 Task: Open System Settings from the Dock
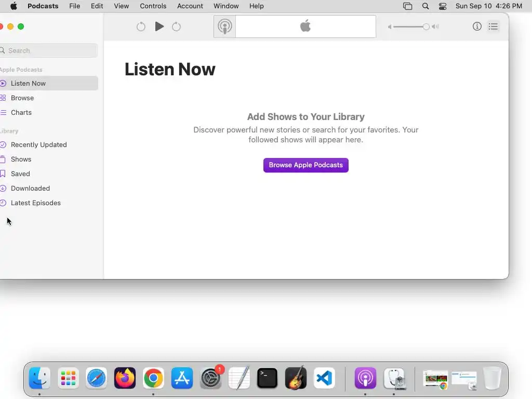coord(211,378)
